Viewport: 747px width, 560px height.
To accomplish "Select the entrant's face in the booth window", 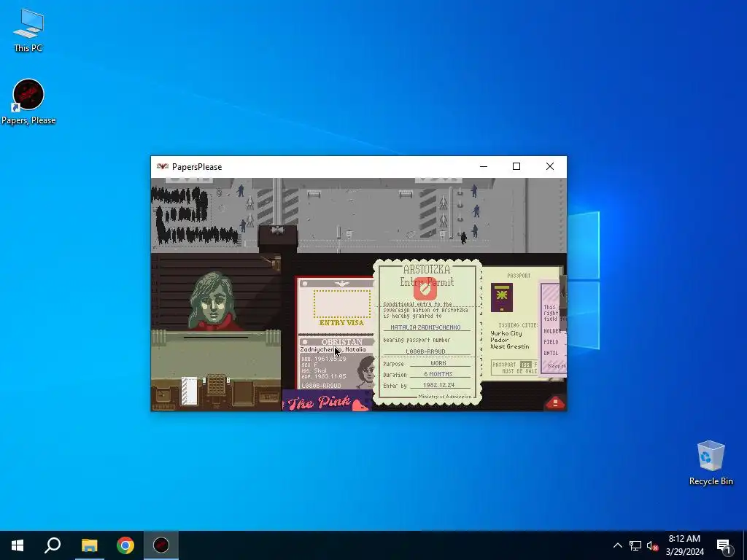I will (x=214, y=301).
